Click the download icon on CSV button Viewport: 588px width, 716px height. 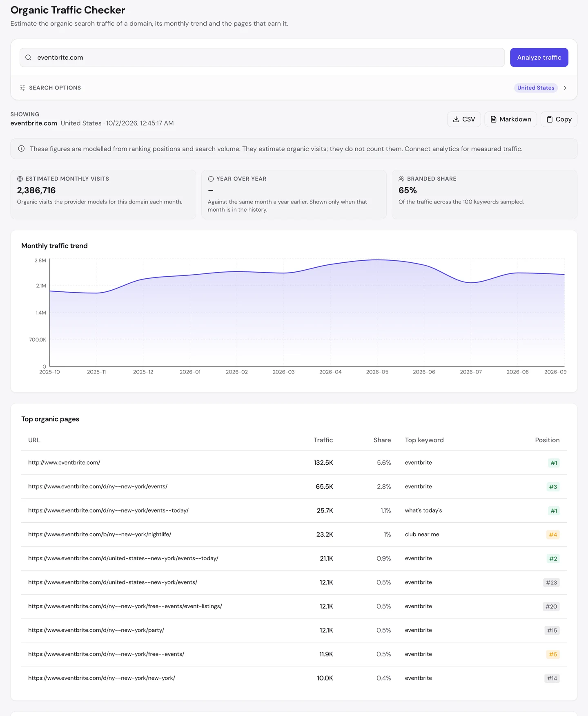click(x=456, y=119)
